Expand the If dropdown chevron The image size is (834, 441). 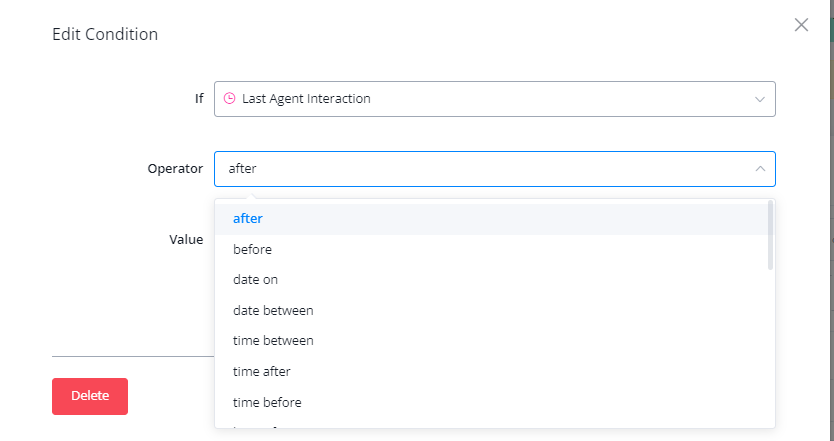pyautogui.click(x=760, y=99)
